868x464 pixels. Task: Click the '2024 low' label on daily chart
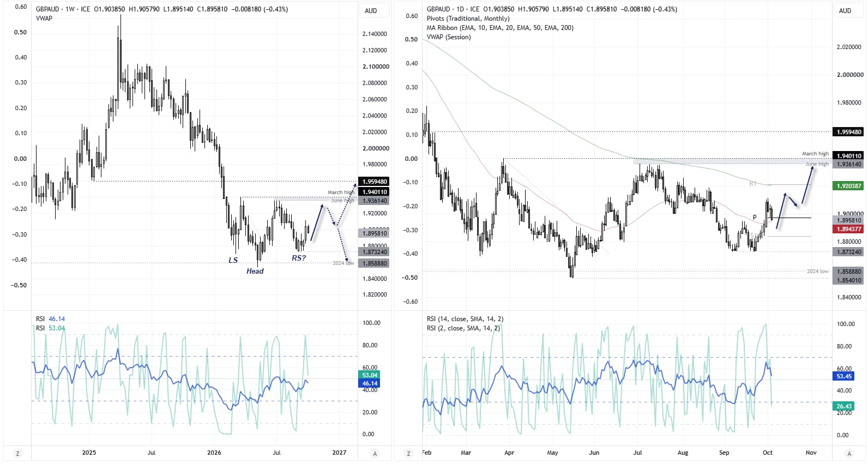(x=817, y=271)
